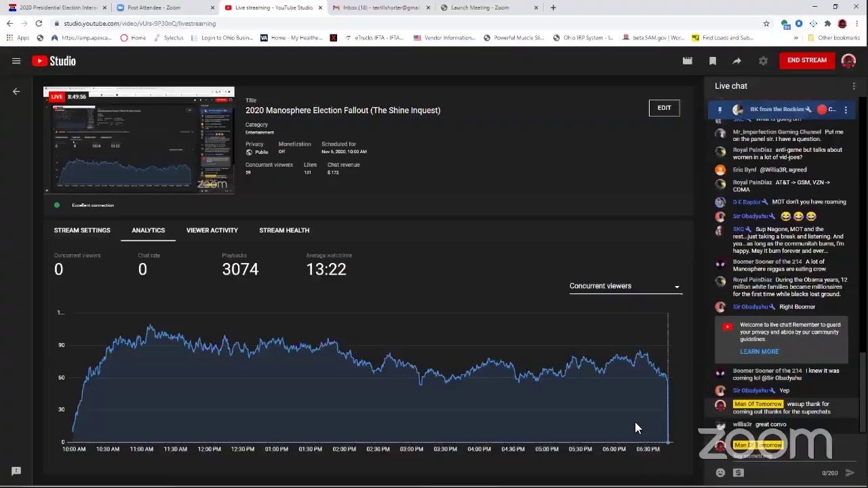Click the EDIT button for stream details
The width and height of the screenshot is (868, 488).
point(664,108)
